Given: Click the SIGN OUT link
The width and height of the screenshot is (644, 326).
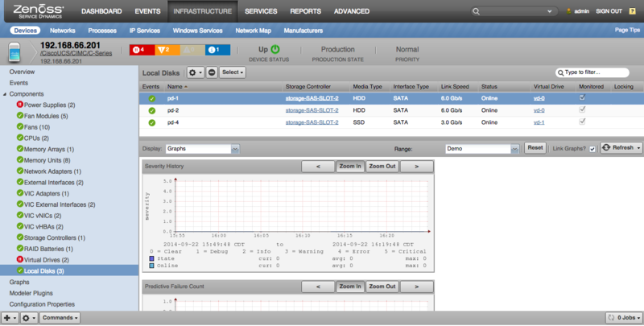Looking at the screenshot, I should (x=609, y=11).
